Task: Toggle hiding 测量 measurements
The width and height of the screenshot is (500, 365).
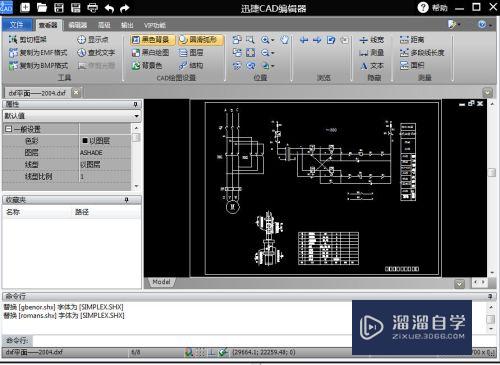Action: [372, 53]
